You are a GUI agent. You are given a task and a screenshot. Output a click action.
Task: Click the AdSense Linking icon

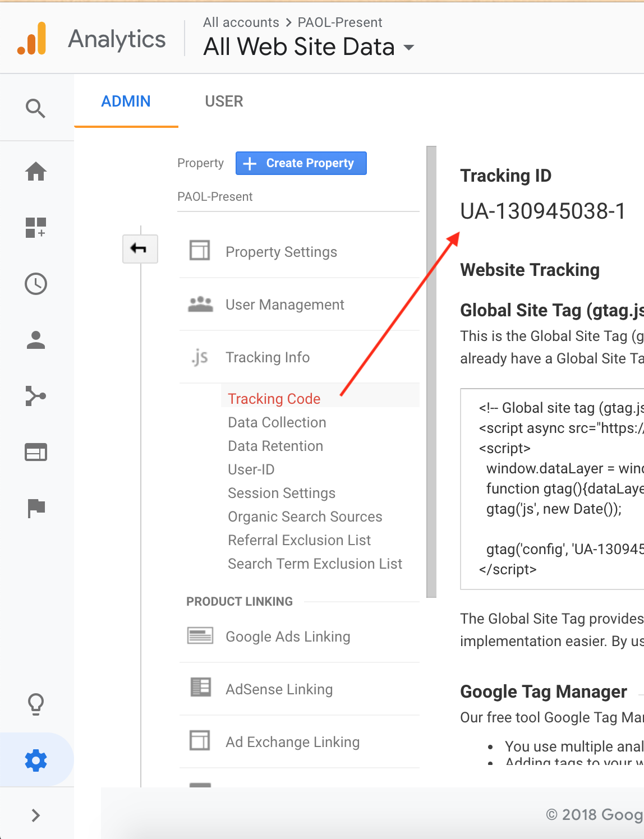tap(200, 687)
